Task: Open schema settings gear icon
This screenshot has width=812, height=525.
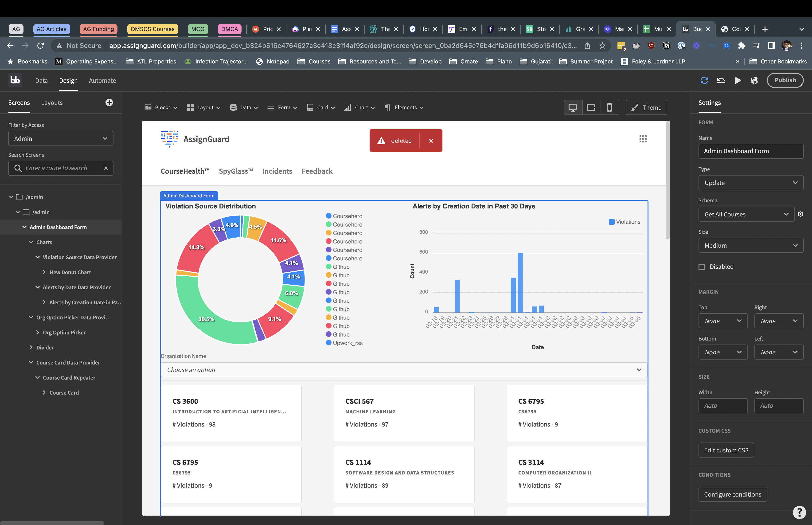Action: 800,214
